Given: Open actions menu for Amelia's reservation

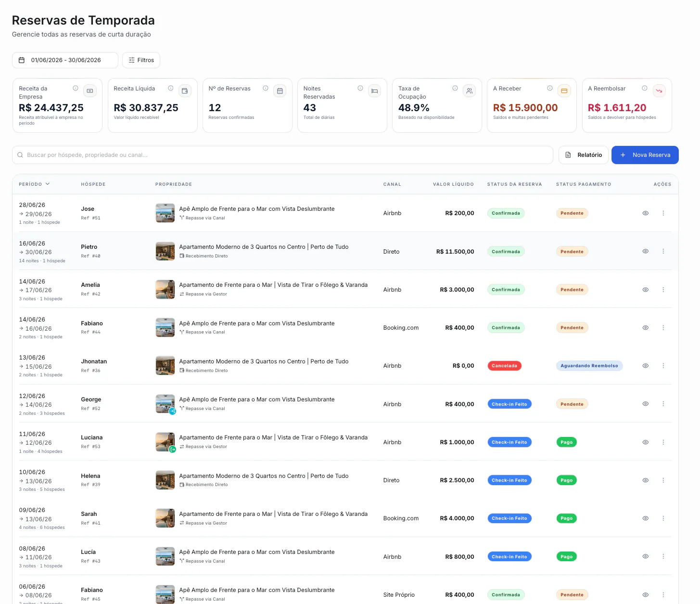Looking at the screenshot, I should point(663,290).
